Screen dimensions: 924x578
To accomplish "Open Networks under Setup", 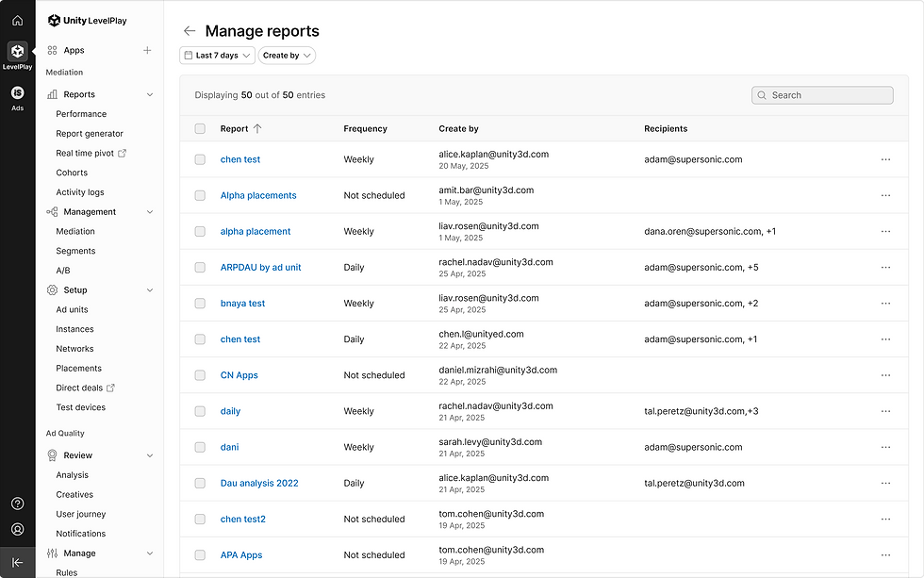I will (74, 349).
